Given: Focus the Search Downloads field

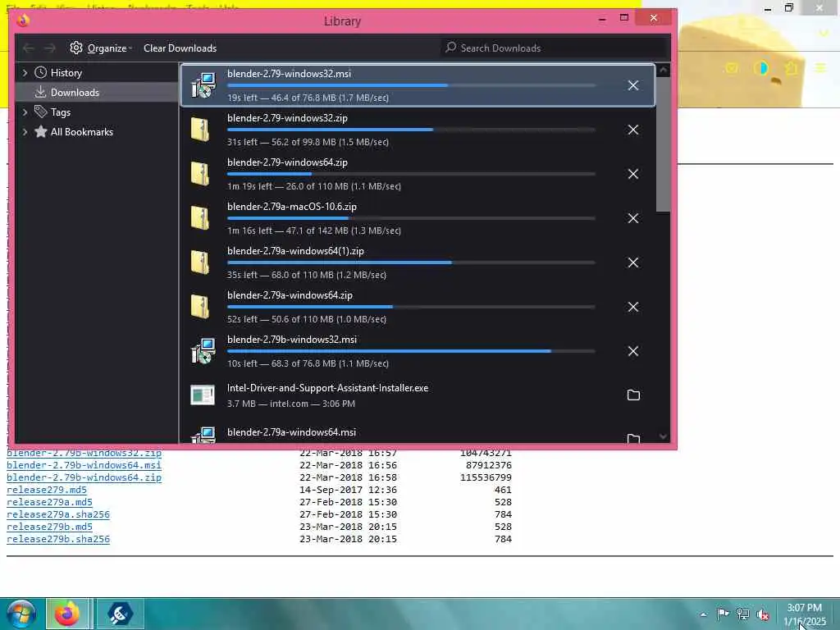Looking at the screenshot, I should click(555, 48).
